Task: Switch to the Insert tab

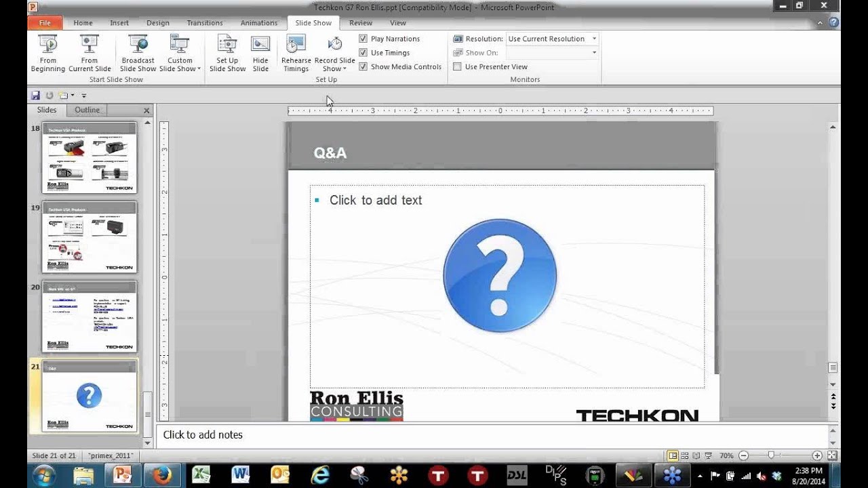Action: (x=119, y=22)
